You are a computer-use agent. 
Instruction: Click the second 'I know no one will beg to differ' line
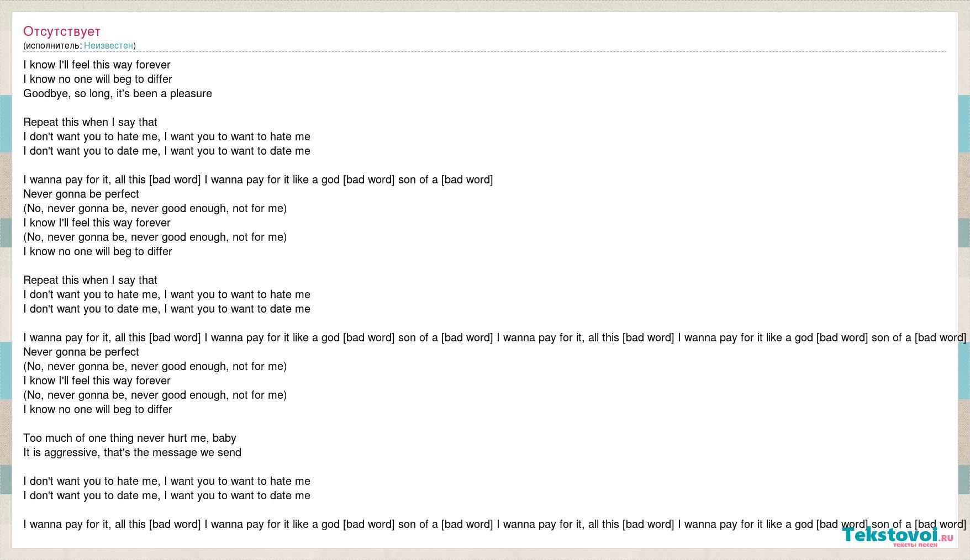tap(98, 251)
